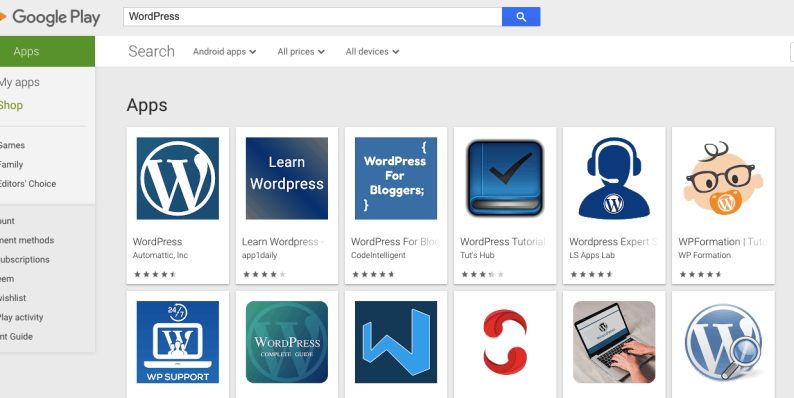The image size is (794, 398).
Task: Click the Tut's Hub developer link
Action: click(477, 255)
